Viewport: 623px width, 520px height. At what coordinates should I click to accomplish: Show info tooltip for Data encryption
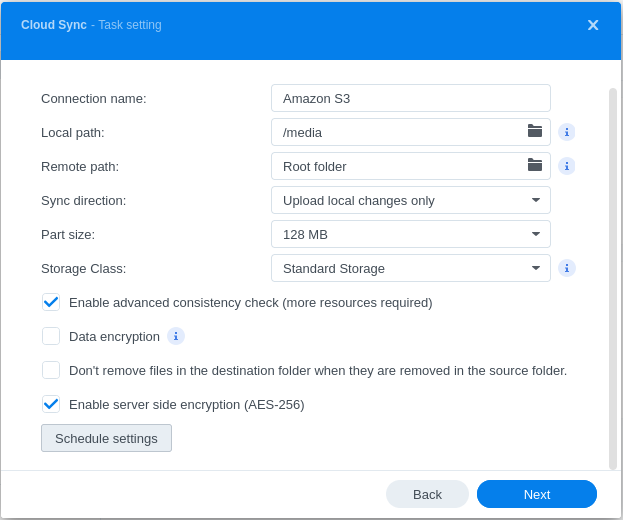point(176,336)
